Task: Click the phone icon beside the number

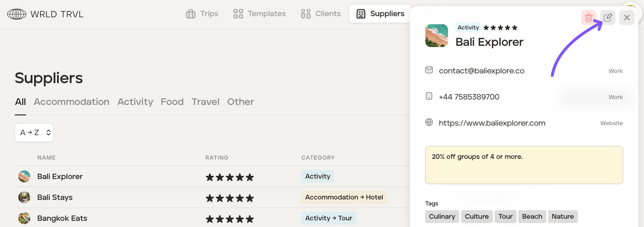Action: (x=429, y=96)
